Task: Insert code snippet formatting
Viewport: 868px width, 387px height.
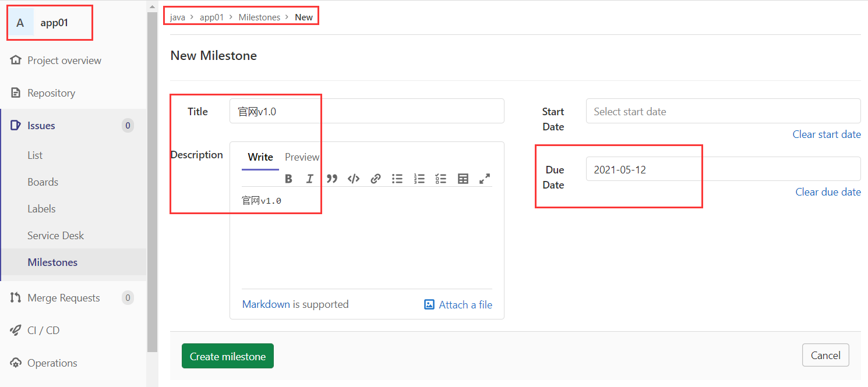Action: pyautogui.click(x=354, y=179)
